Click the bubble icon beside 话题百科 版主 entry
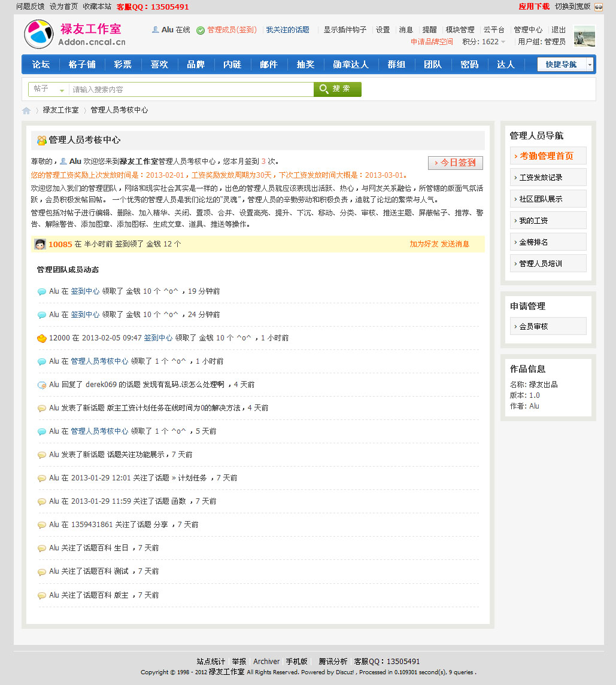Viewport: 616px width, 685px height. click(x=41, y=595)
